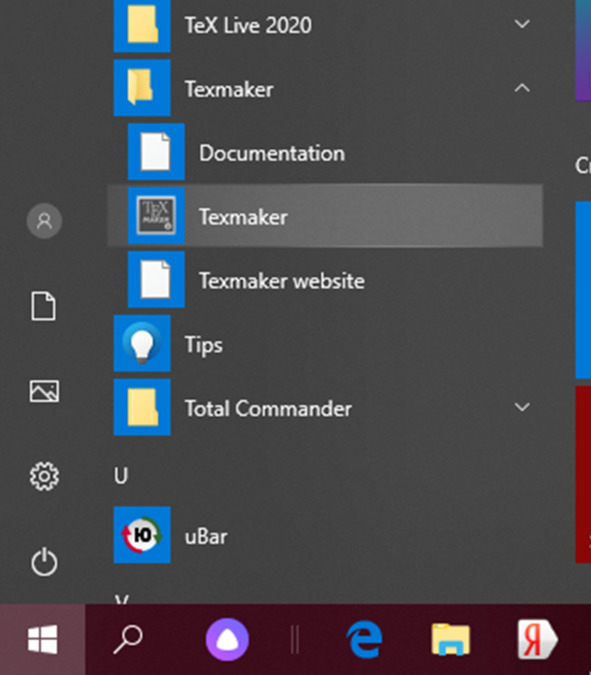Open the Texmaker website shortcut
This screenshot has width=591, height=675.
[x=325, y=280]
